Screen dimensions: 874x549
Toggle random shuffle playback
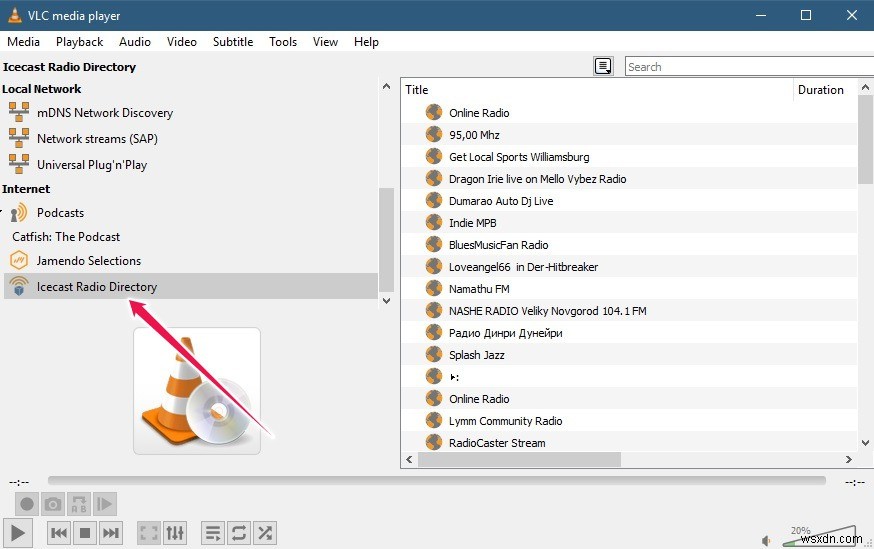coord(265,533)
